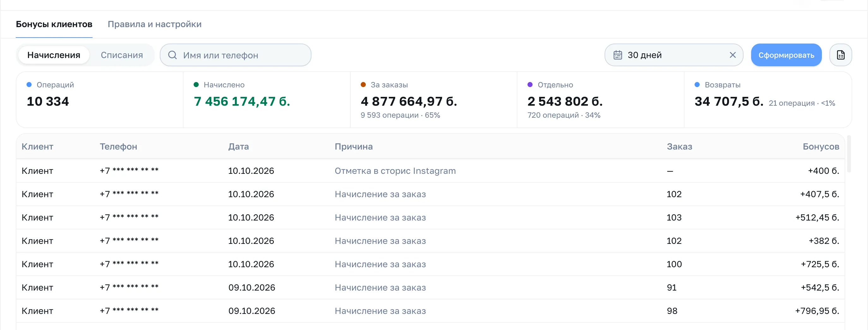Click the Заказ column header
Viewport: 868px width, 330px height.
tap(679, 146)
